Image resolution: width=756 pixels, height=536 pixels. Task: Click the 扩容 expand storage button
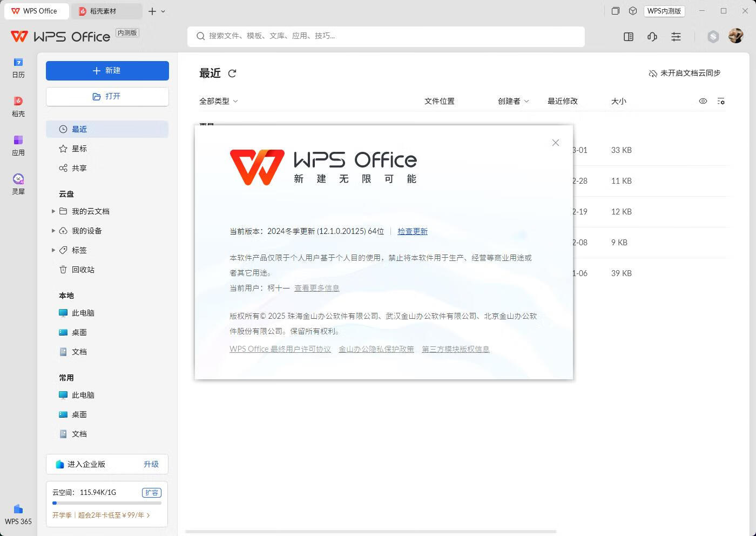click(x=152, y=493)
